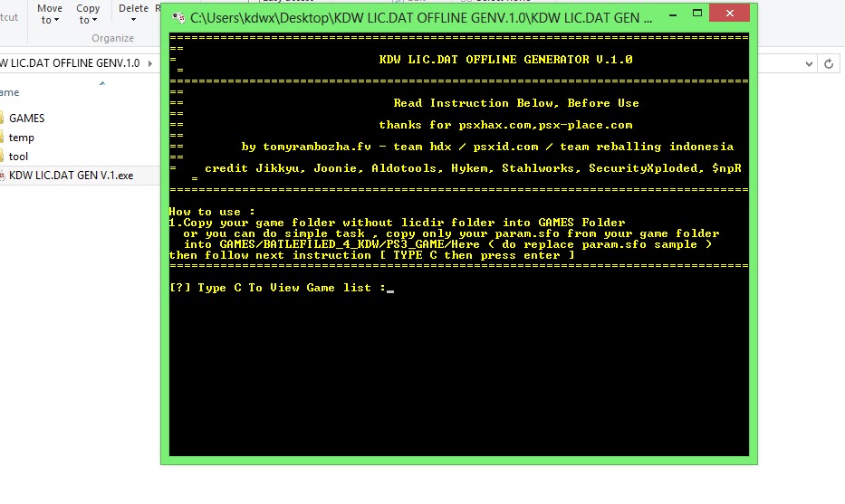Click the KDW LIC.DAT OFFLINE GENERATOR V.1.0 heading
Screen dimensions: 845x504
[505, 60]
